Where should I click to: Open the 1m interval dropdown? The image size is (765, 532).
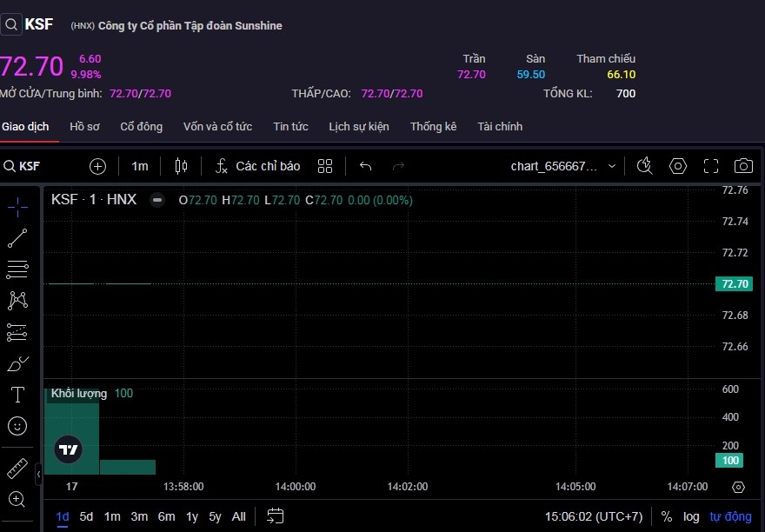139,166
